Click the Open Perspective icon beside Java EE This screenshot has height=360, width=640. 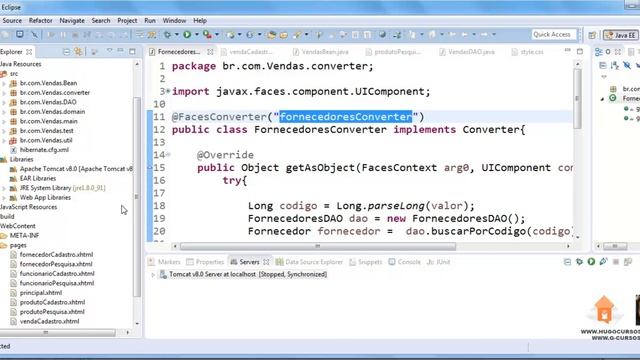592,35
